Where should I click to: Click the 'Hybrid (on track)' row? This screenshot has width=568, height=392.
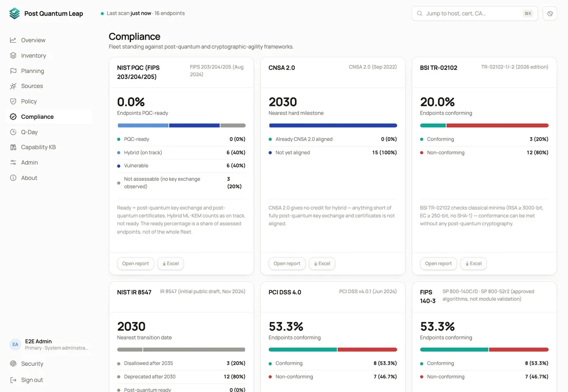181,152
